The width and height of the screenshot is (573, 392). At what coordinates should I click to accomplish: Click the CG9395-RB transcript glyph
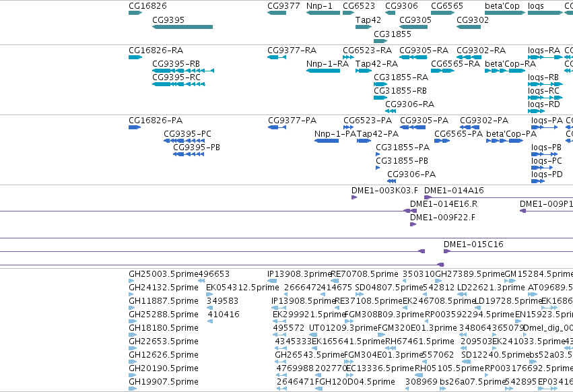(183, 71)
